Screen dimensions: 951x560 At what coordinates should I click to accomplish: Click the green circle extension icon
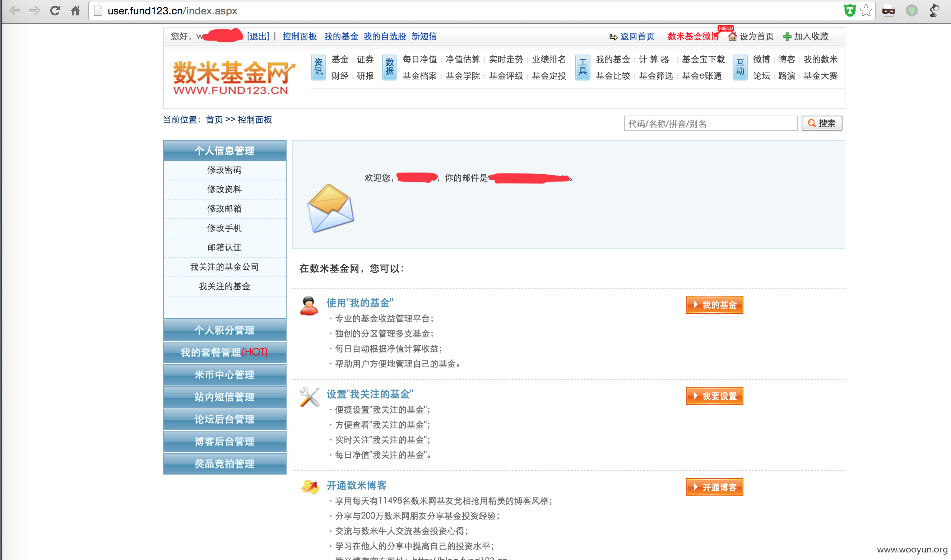(x=912, y=10)
